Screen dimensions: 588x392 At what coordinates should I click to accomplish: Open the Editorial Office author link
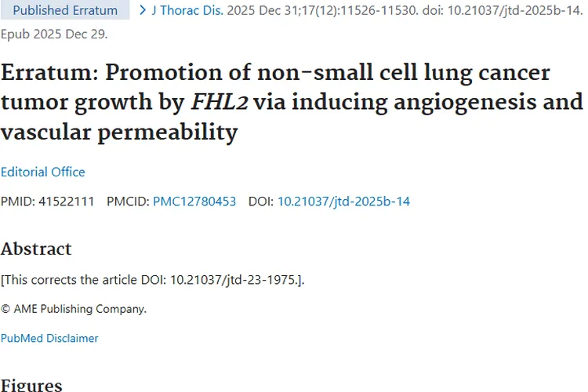pyautogui.click(x=43, y=172)
